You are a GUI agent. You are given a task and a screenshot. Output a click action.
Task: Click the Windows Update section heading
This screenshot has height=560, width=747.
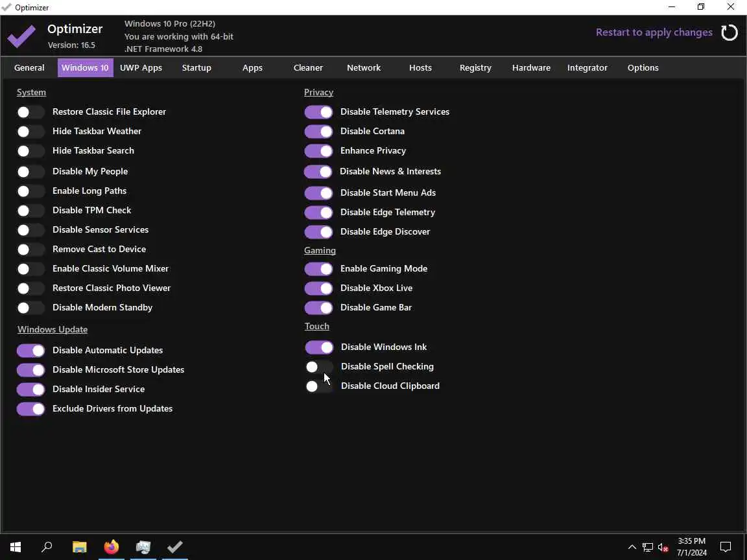click(53, 329)
